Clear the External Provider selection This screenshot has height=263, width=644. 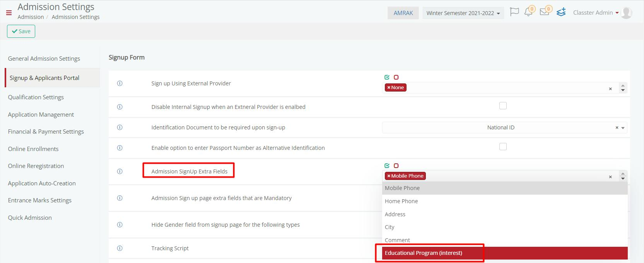coord(610,89)
